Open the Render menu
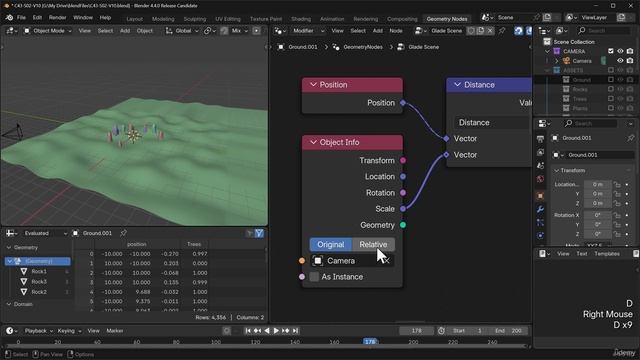 58,18
